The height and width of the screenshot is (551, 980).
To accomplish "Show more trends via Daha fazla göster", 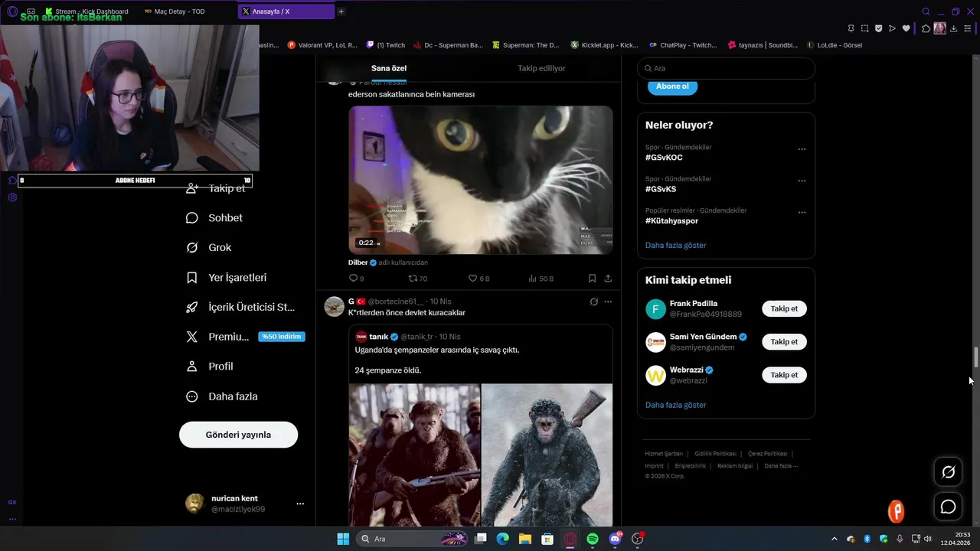I will click(675, 246).
